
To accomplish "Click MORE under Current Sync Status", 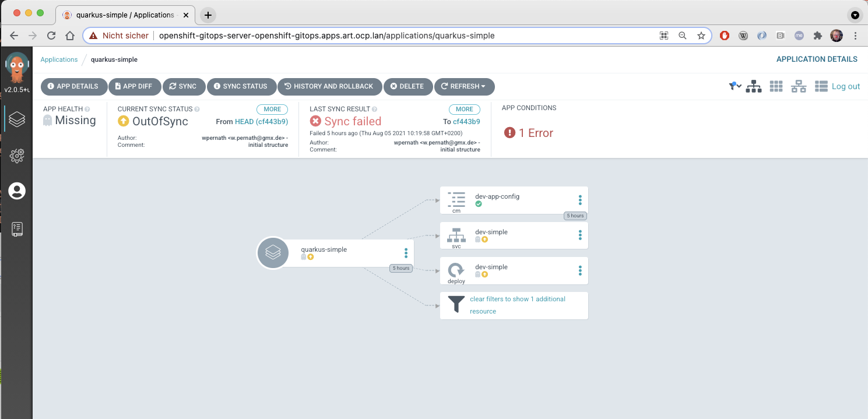I will (x=272, y=109).
